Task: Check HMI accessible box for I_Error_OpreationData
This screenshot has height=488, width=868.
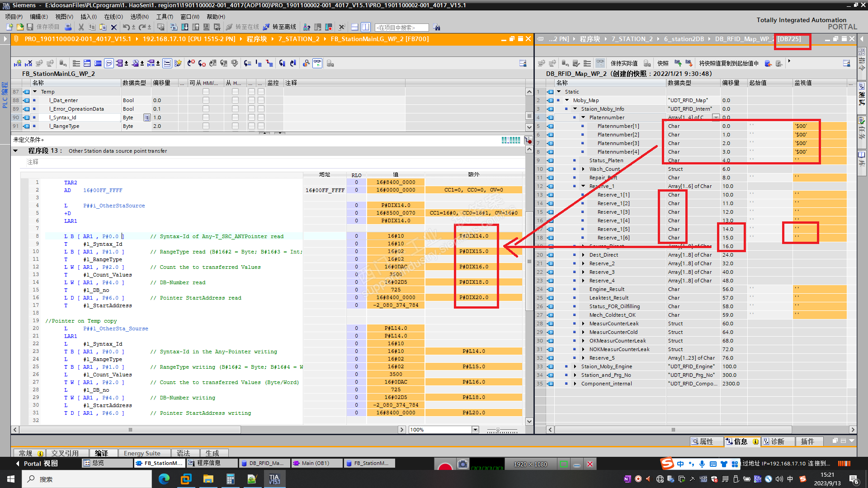Action: pyautogui.click(x=206, y=109)
